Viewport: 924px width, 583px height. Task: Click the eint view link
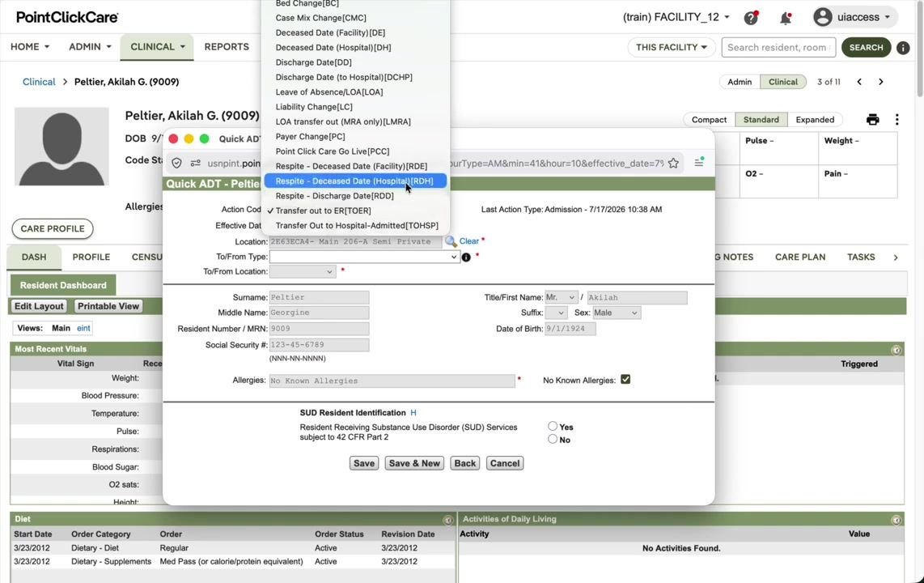83,329
